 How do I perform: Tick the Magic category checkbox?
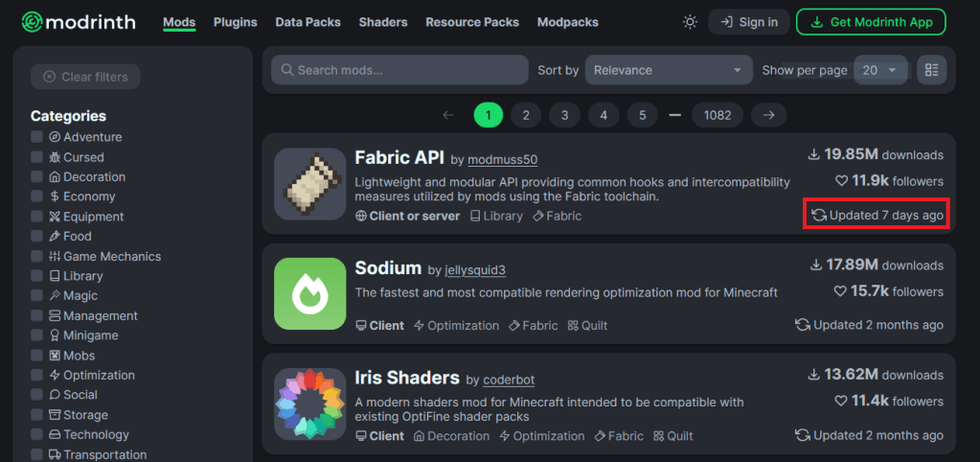pos(37,295)
